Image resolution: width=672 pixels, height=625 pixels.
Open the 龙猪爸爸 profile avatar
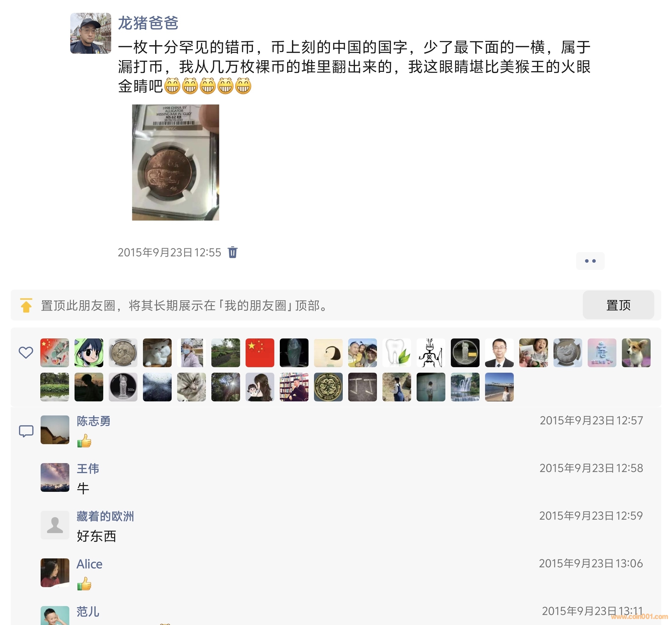[x=91, y=33]
